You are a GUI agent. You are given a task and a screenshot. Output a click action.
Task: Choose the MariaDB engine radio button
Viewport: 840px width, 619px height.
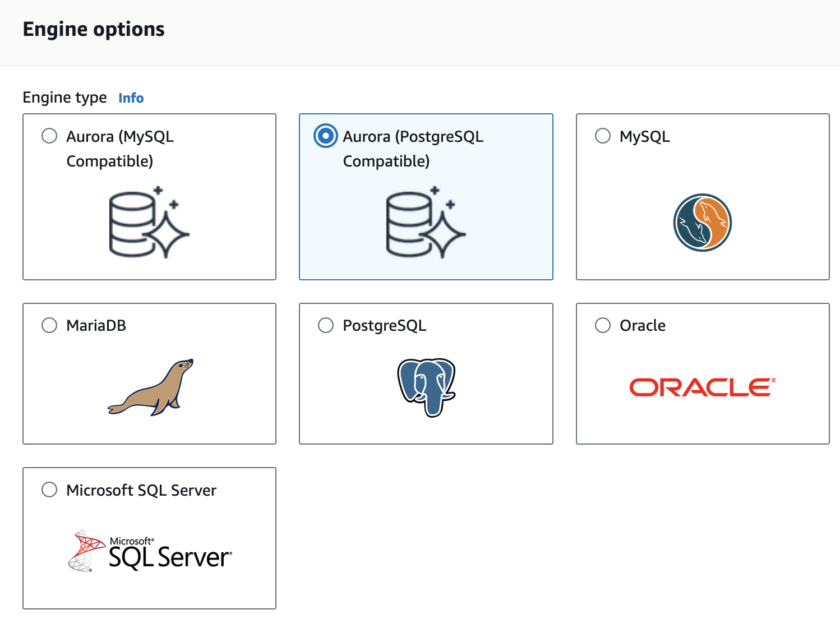49,325
